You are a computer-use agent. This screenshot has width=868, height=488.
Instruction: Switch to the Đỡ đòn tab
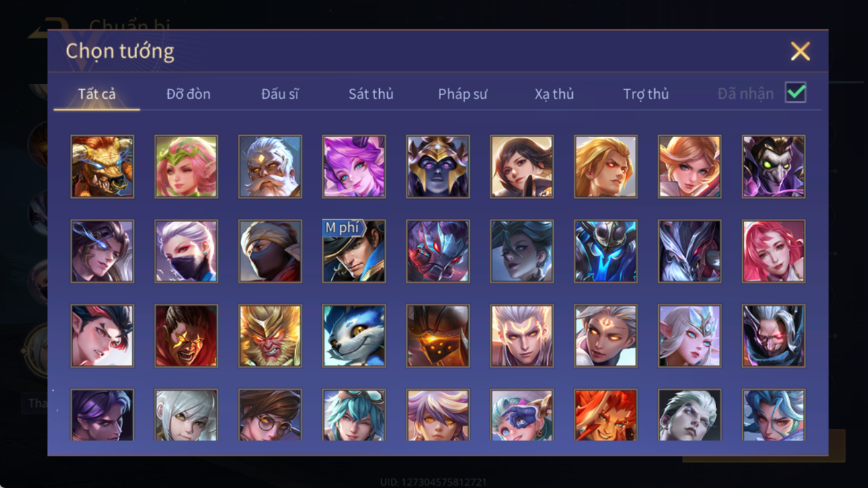[x=188, y=94]
